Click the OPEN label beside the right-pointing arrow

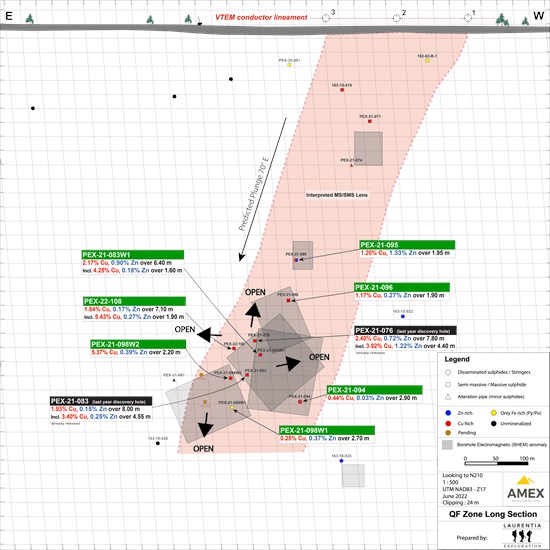tap(319, 357)
